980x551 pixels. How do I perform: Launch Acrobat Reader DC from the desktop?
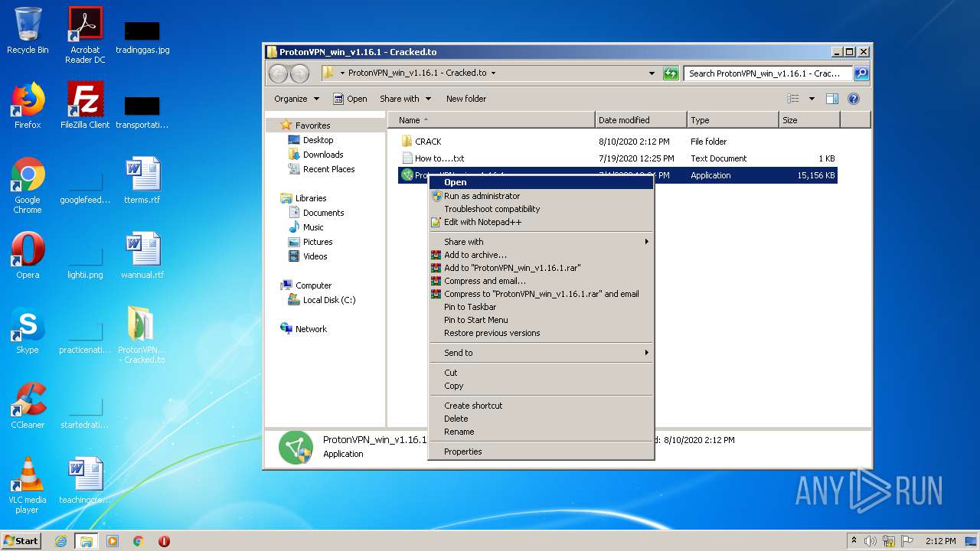85,35
